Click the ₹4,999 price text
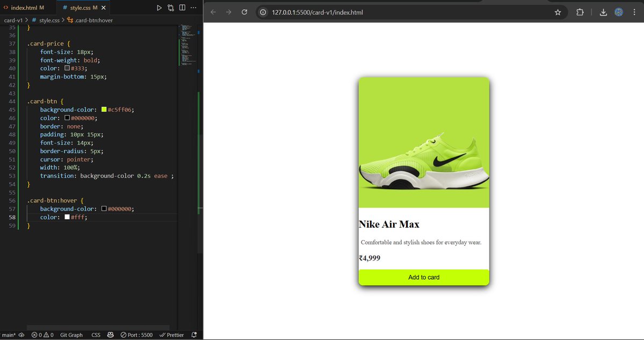644x340 pixels. (370, 258)
